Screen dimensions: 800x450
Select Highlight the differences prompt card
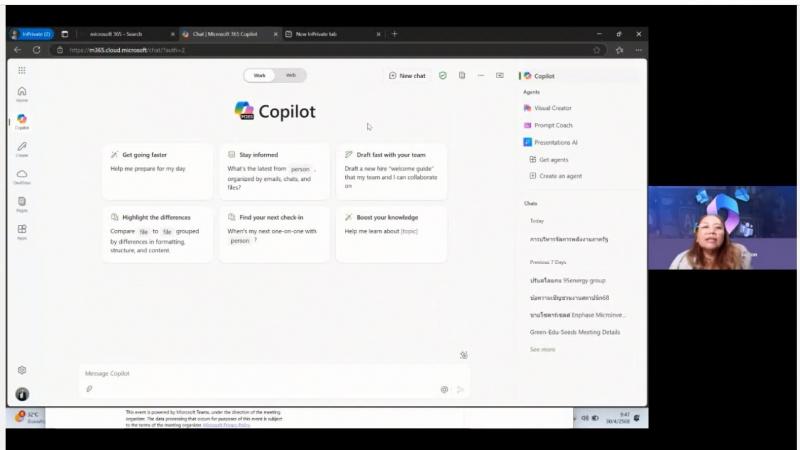tap(157, 234)
